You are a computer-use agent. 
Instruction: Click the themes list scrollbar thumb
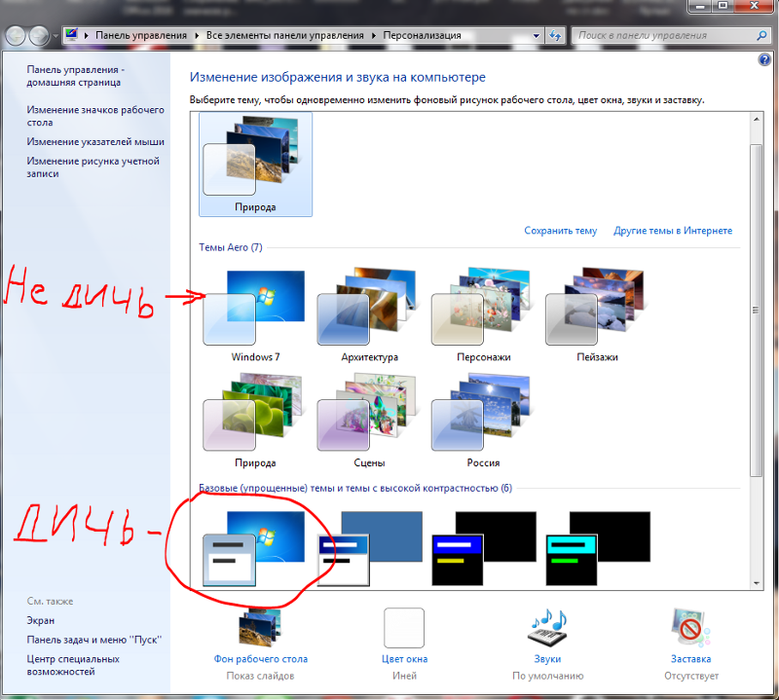[757, 311]
